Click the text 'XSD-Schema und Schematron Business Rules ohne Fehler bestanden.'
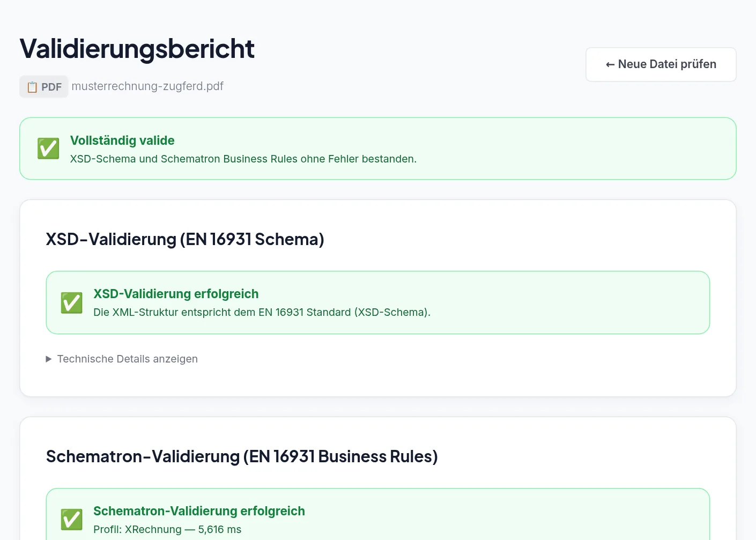 (243, 159)
